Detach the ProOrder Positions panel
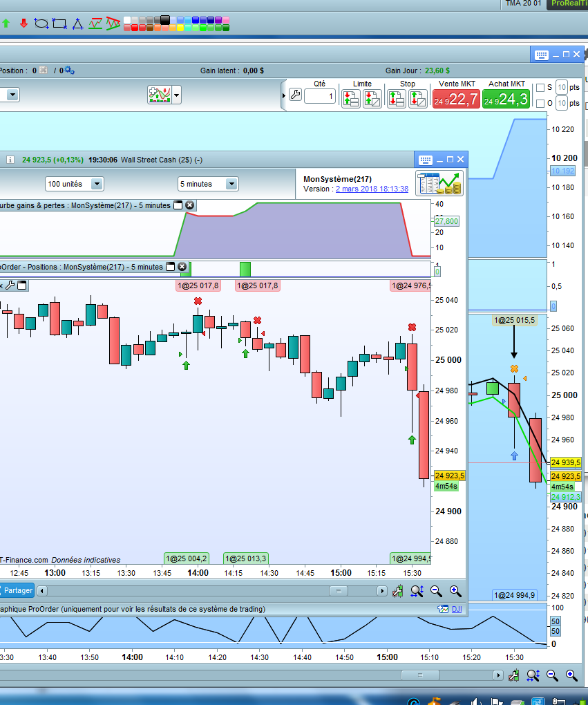 (x=171, y=267)
